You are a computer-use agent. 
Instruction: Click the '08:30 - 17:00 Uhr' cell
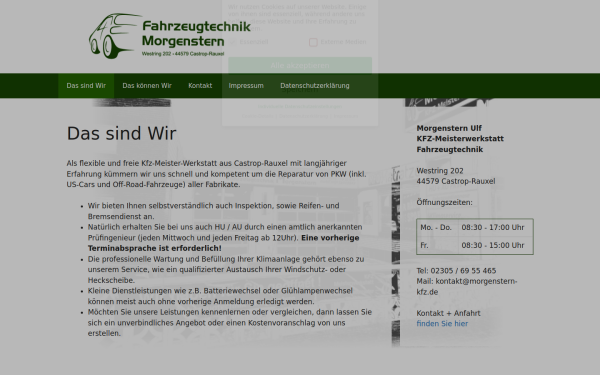[x=495, y=228]
